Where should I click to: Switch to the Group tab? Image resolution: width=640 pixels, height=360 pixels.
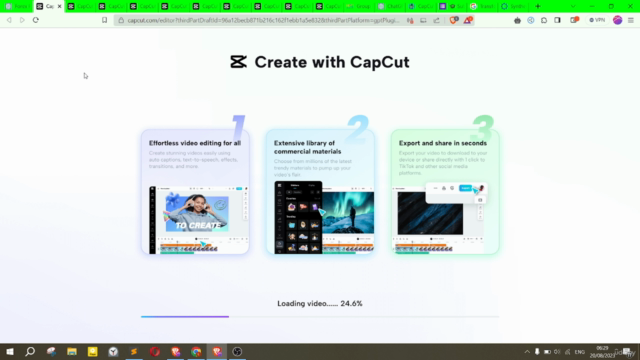[360, 6]
